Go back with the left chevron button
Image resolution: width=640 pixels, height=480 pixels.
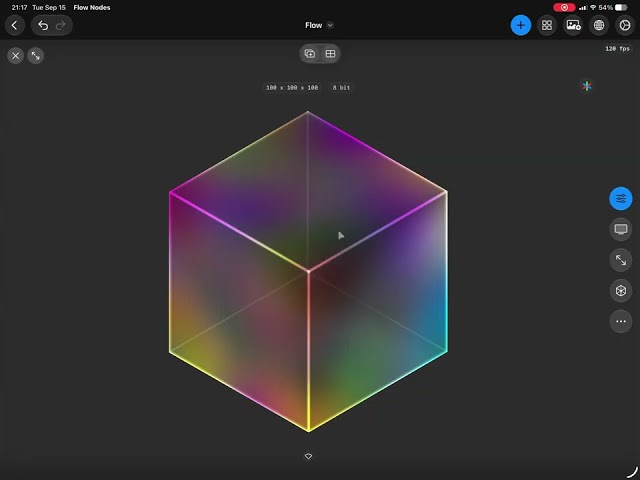coord(15,25)
